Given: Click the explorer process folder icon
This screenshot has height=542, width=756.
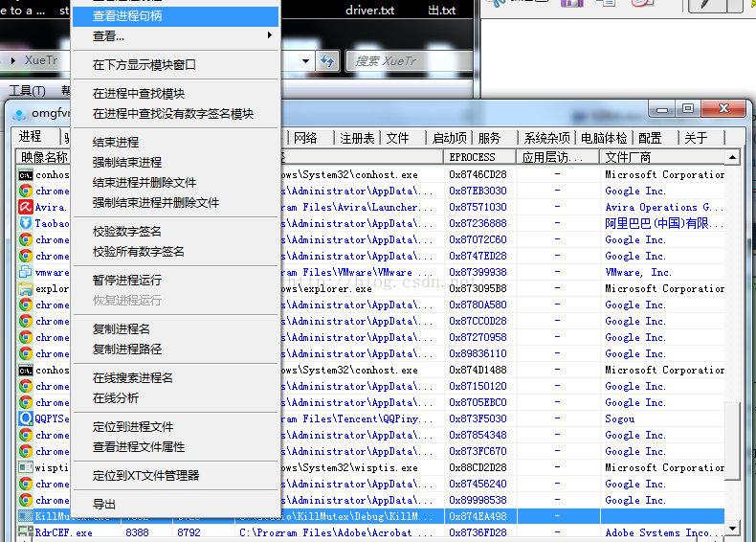Looking at the screenshot, I should pyautogui.click(x=25, y=288).
